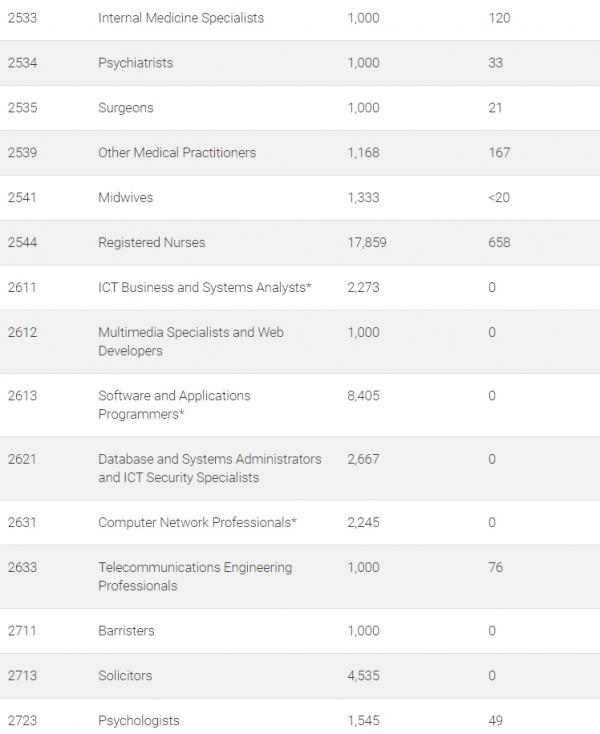Select the Solicitors occupation name

point(125,676)
